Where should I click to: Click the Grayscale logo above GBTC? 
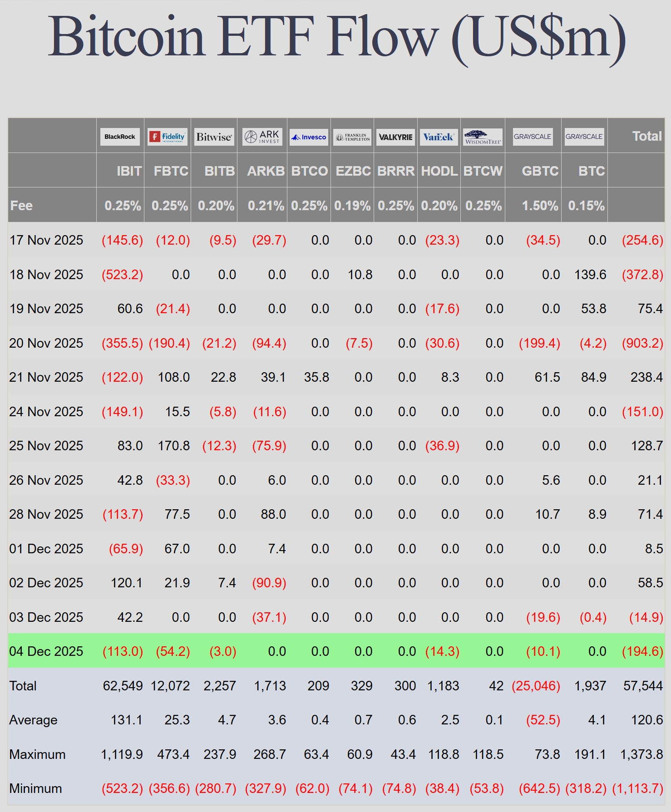point(533,137)
